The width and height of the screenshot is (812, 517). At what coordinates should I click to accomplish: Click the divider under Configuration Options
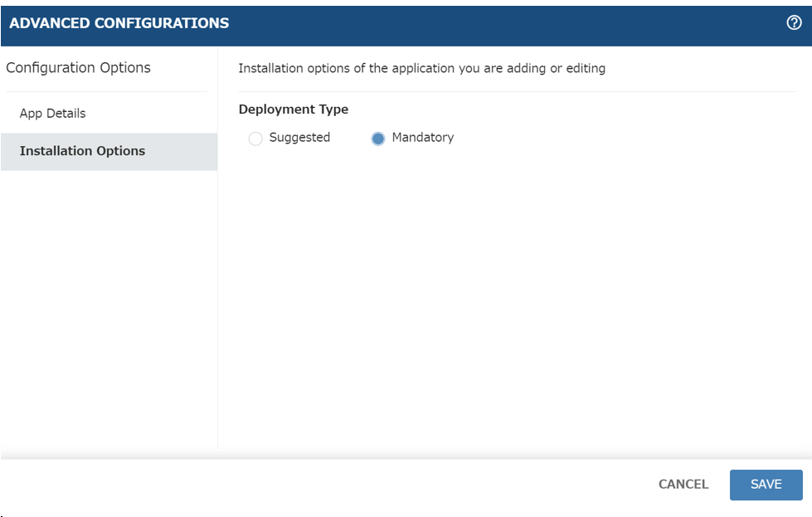coord(106,91)
